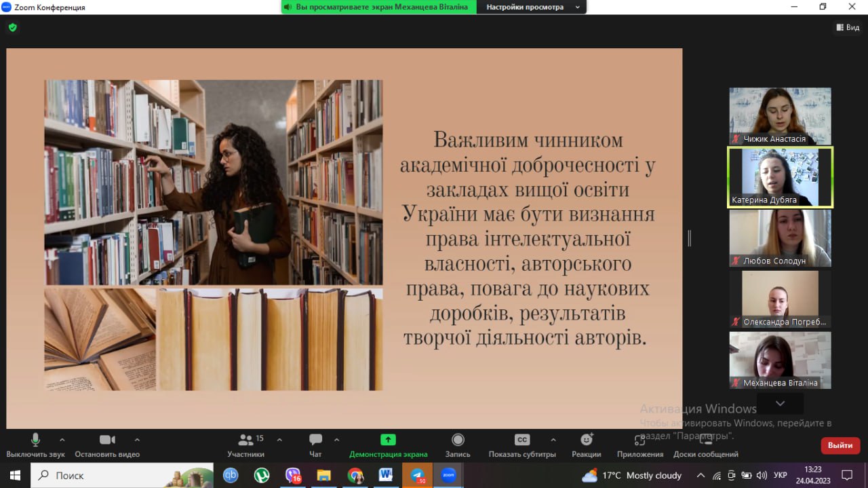Leave the meeting with Выйти button

(x=840, y=445)
